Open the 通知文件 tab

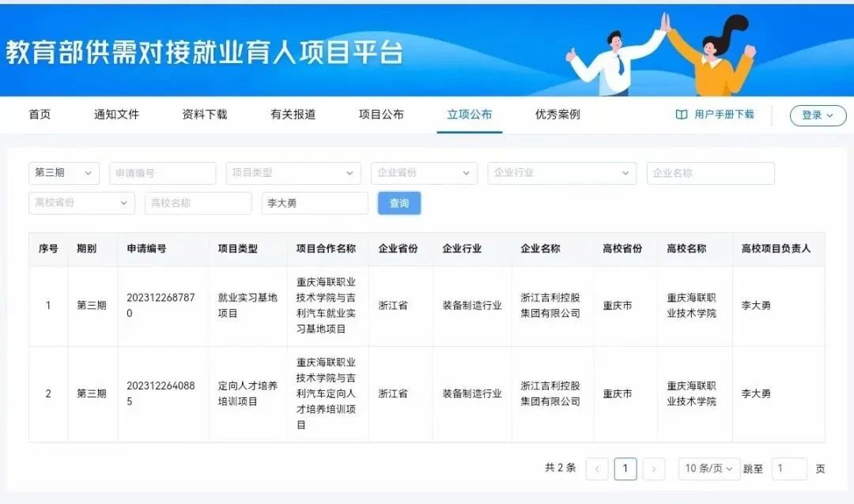click(116, 115)
